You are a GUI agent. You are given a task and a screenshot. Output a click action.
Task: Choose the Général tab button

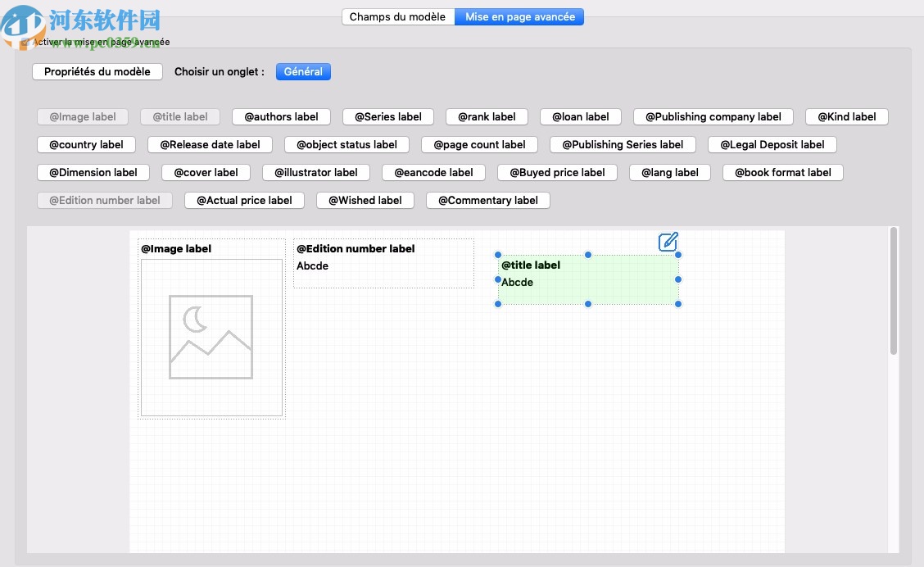point(303,71)
